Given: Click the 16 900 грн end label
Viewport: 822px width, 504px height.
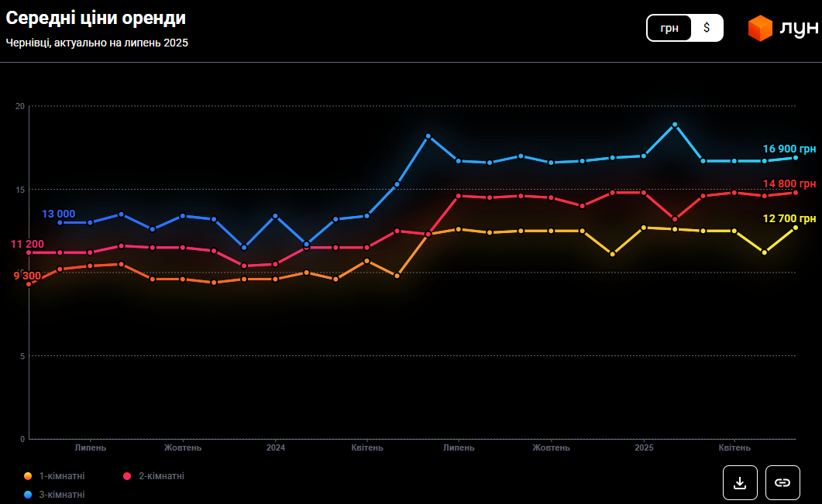Looking at the screenshot, I should tap(789, 149).
